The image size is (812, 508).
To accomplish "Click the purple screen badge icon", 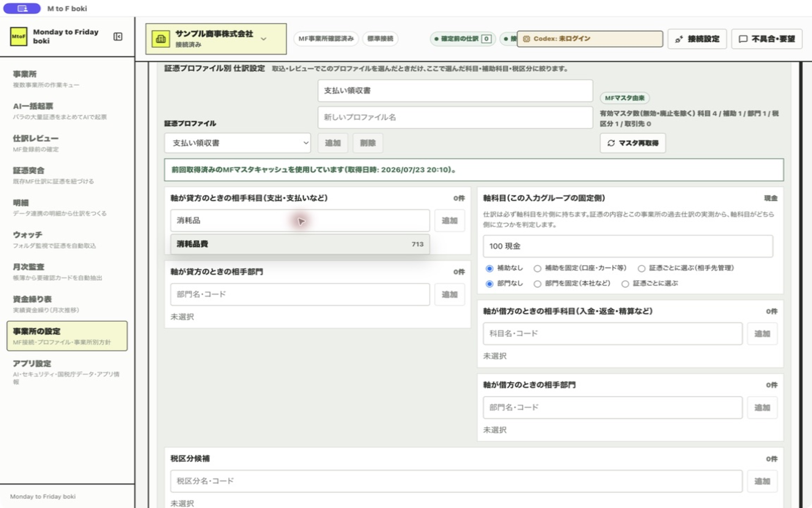I will tap(22, 8).
